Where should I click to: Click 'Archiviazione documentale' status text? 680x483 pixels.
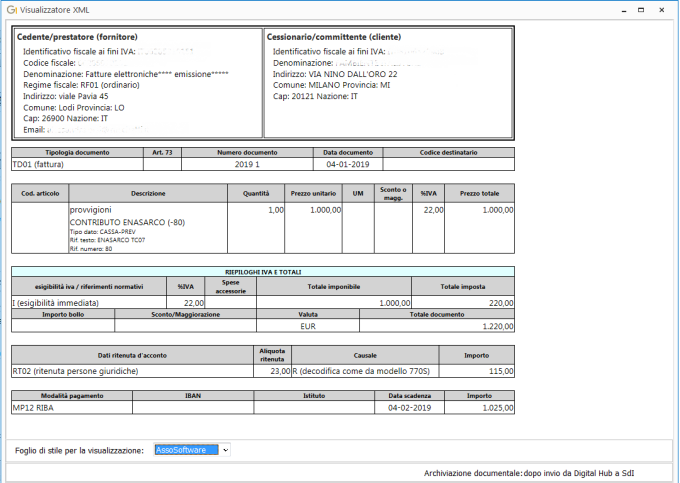click(529, 473)
